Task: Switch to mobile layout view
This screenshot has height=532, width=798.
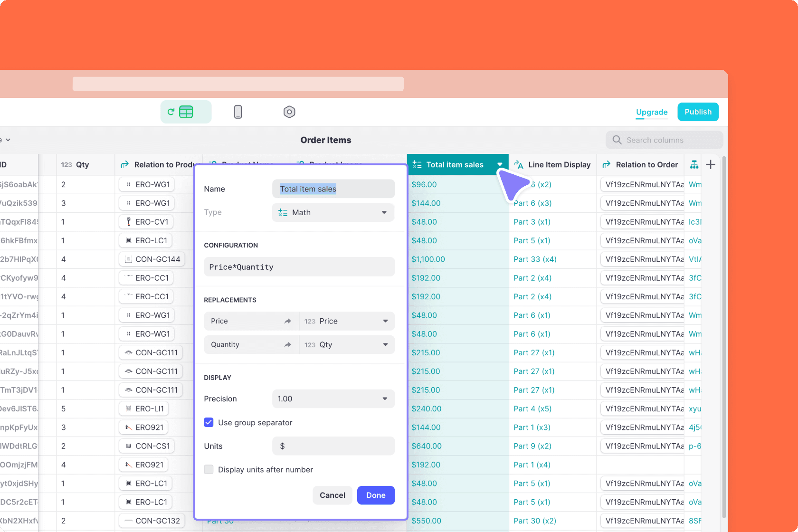Action: tap(238, 112)
